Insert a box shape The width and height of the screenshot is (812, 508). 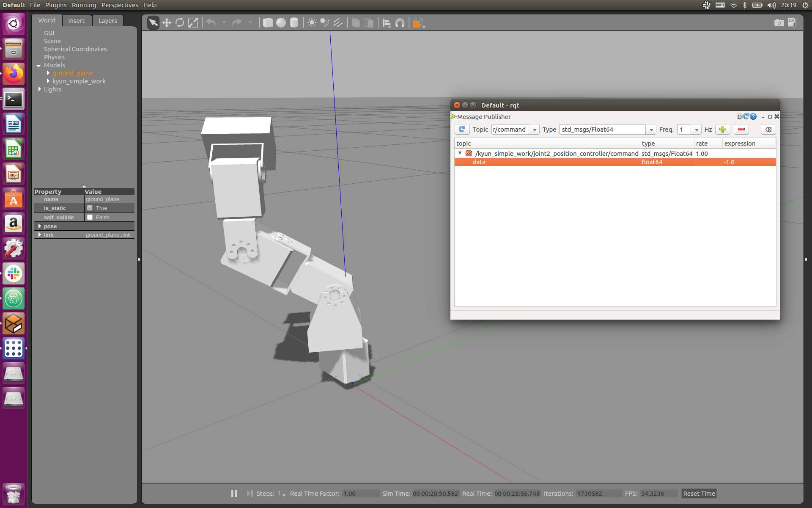268,23
